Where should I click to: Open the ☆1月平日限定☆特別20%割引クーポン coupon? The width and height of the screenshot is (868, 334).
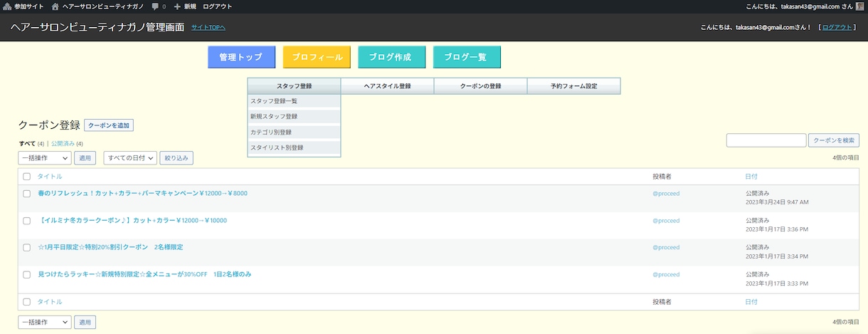[110, 248]
